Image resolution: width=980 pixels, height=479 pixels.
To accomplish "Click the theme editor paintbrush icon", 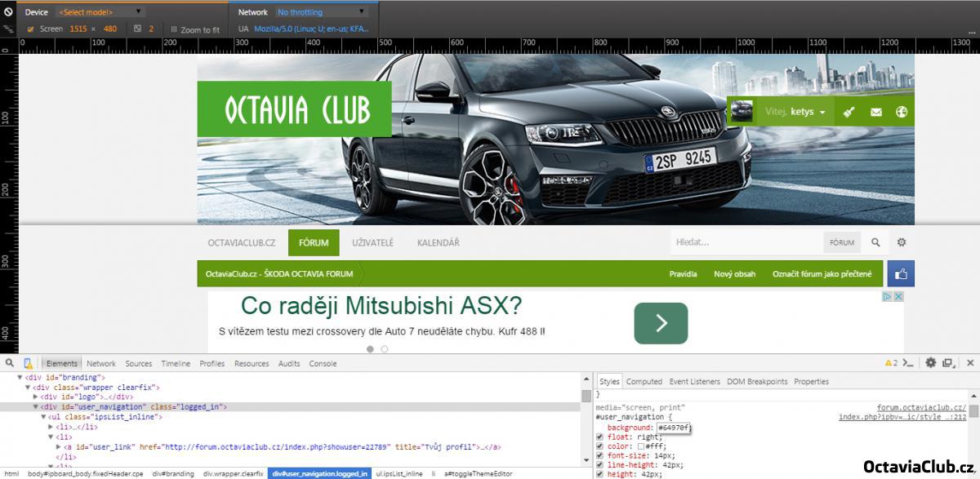I will click(849, 112).
